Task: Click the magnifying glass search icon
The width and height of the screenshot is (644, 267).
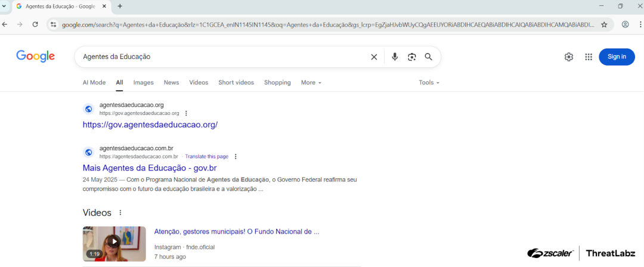Action: pyautogui.click(x=428, y=57)
